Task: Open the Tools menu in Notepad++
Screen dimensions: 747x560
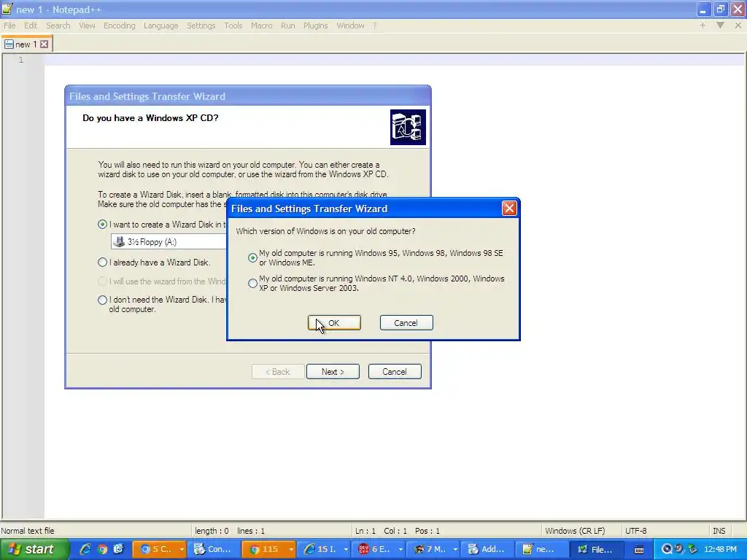Action: click(x=233, y=26)
